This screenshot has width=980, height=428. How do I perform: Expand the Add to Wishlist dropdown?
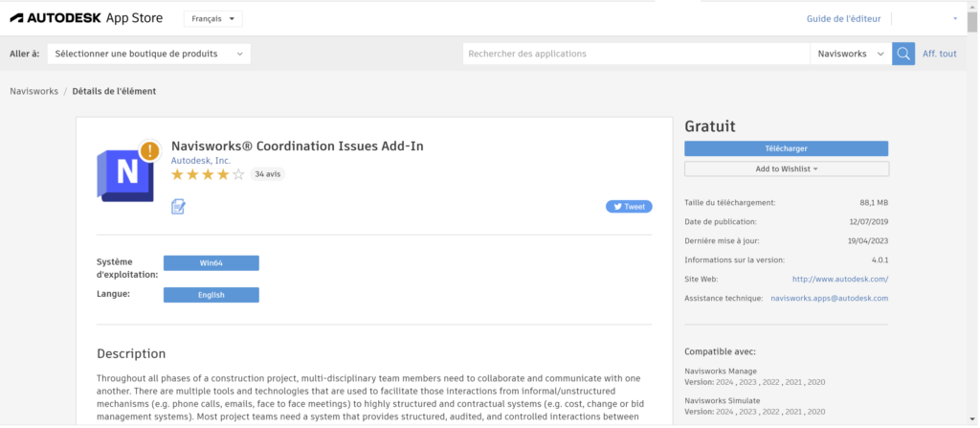coord(786,169)
